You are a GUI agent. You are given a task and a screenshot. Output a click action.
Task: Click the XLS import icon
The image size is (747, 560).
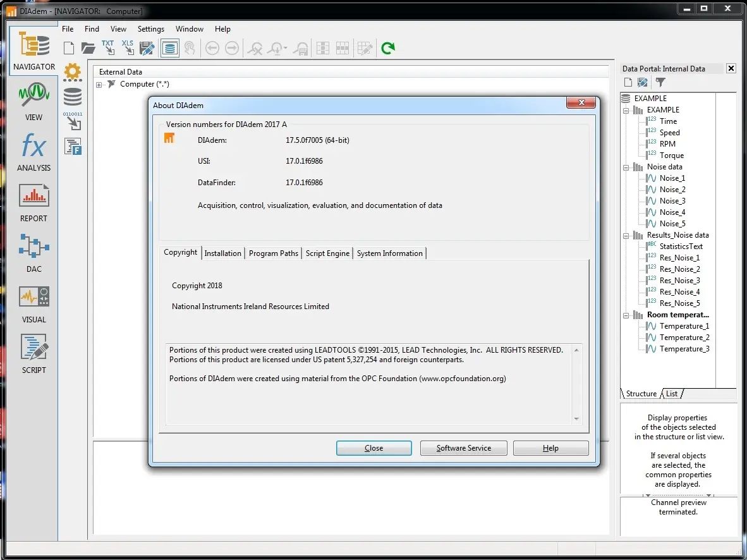128,47
